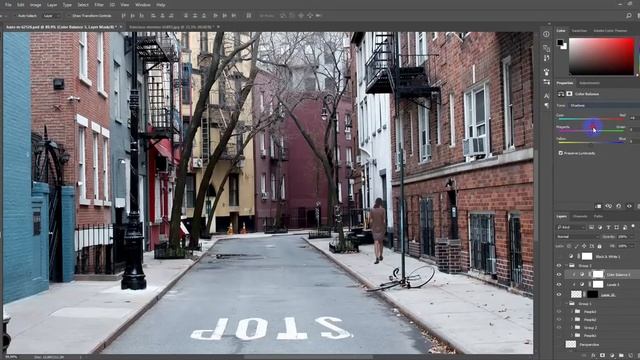This screenshot has height=360, width=640.
Task: Hide the Color Balance 1 layer via eye icon
Action: (559, 274)
